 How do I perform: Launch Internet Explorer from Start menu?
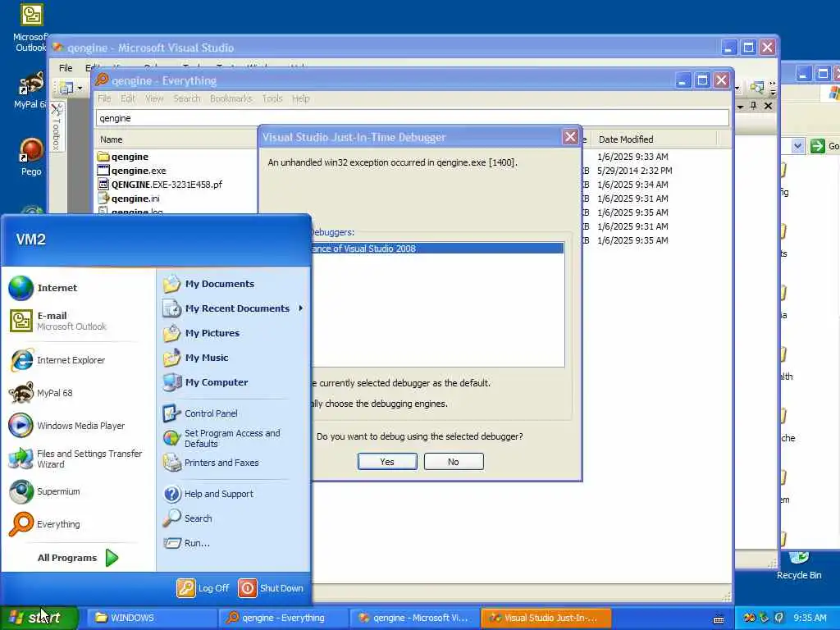tap(57, 360)
